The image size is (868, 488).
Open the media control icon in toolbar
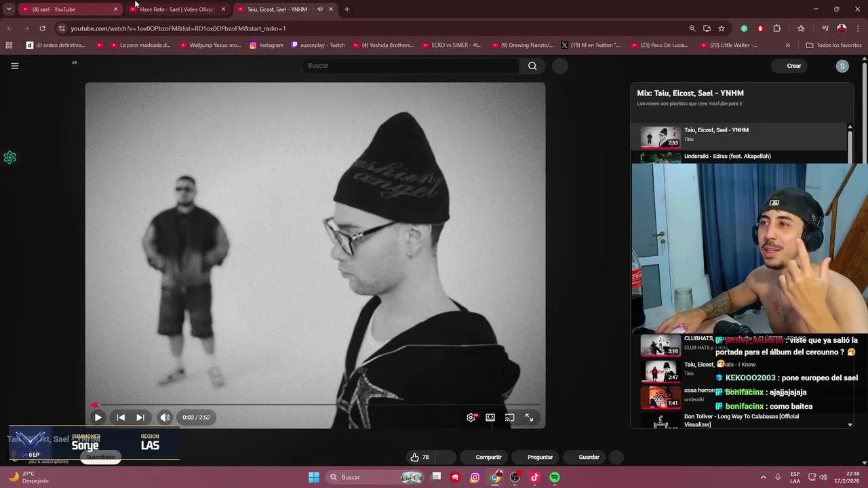(x=825, y=28)
